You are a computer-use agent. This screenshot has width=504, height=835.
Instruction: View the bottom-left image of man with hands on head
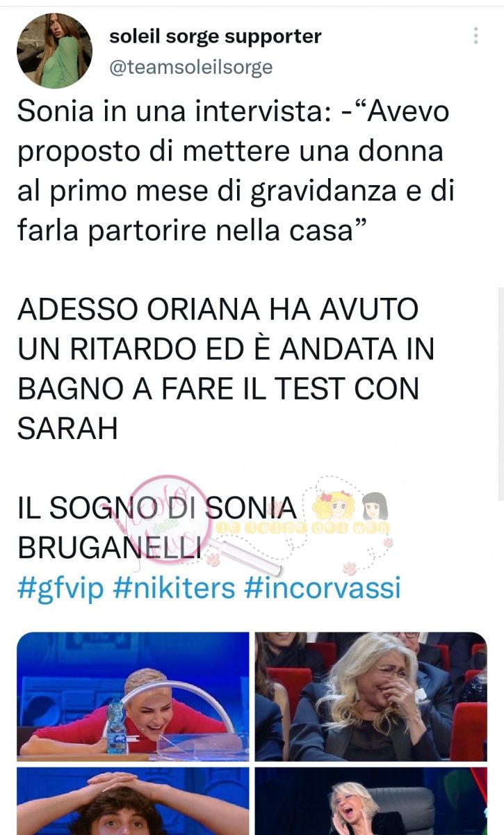(x=133, y=801)
